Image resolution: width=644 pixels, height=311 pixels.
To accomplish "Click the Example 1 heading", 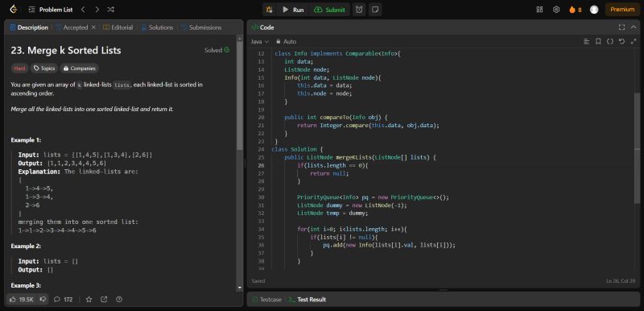I will click(x=26, y=140).
